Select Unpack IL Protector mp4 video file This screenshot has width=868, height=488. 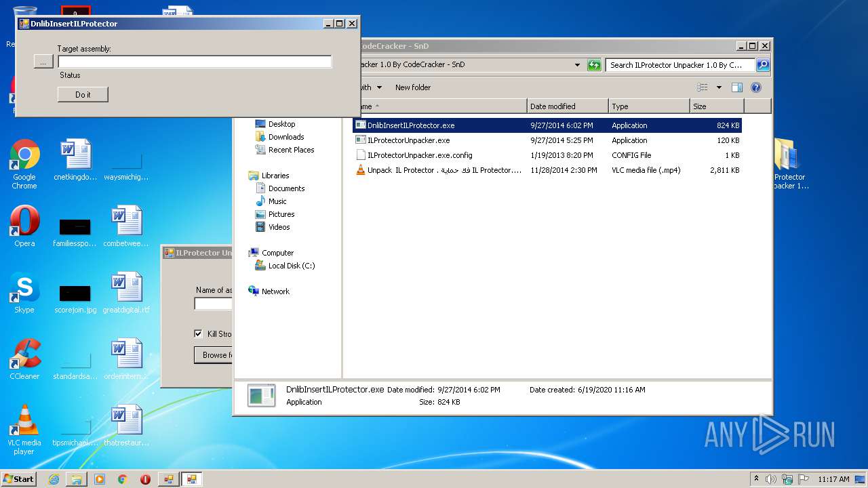point(547,170)
